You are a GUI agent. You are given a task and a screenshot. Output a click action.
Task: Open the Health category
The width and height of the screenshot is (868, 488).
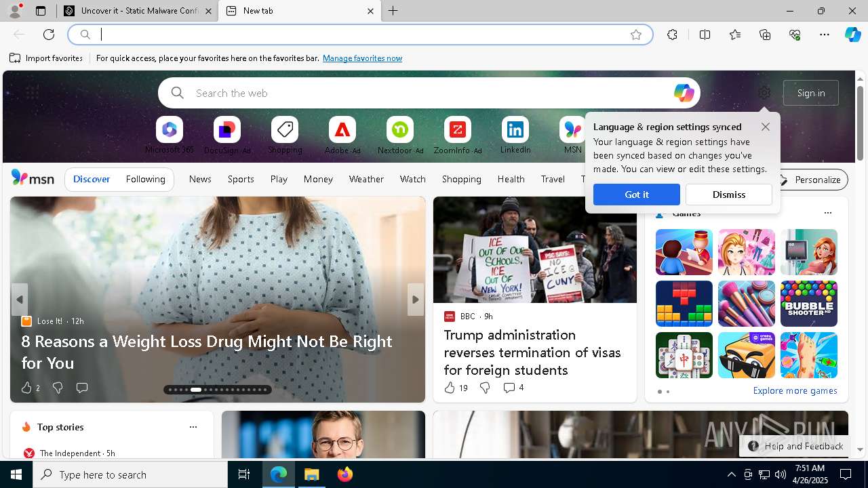coord(511,179)
